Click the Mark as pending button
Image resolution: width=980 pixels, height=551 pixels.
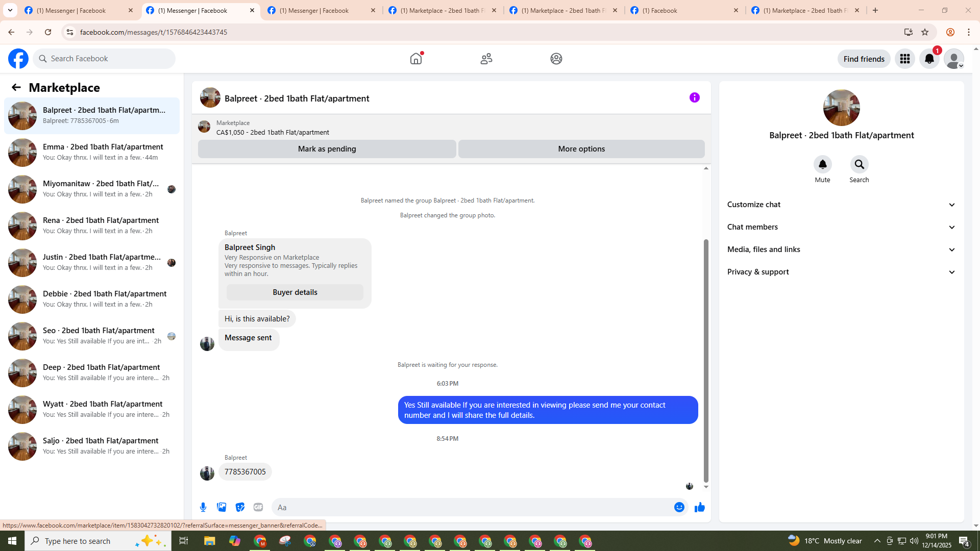coord(327,149)
